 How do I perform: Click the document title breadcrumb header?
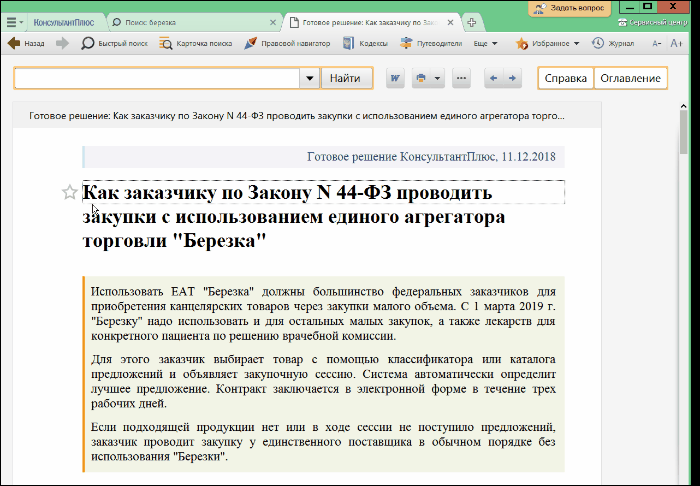(x=297, y=116)
